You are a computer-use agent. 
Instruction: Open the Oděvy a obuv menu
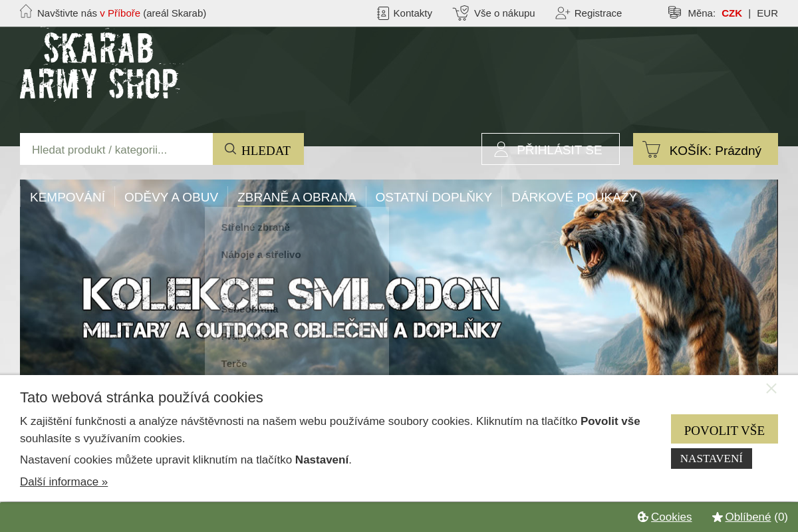(171, 197)
